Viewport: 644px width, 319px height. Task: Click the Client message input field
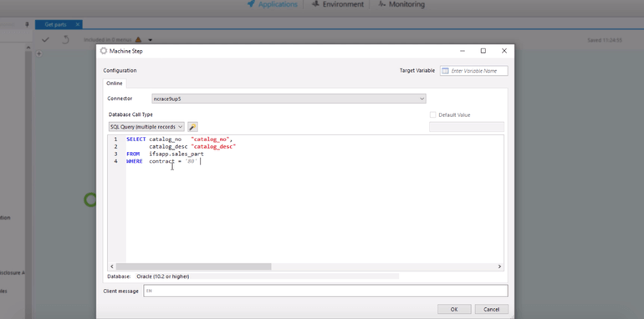325,291
